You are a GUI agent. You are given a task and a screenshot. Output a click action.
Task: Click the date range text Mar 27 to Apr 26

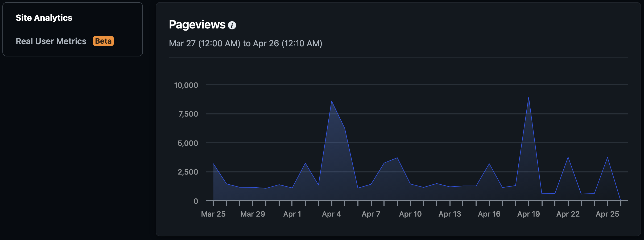[245, 43]
